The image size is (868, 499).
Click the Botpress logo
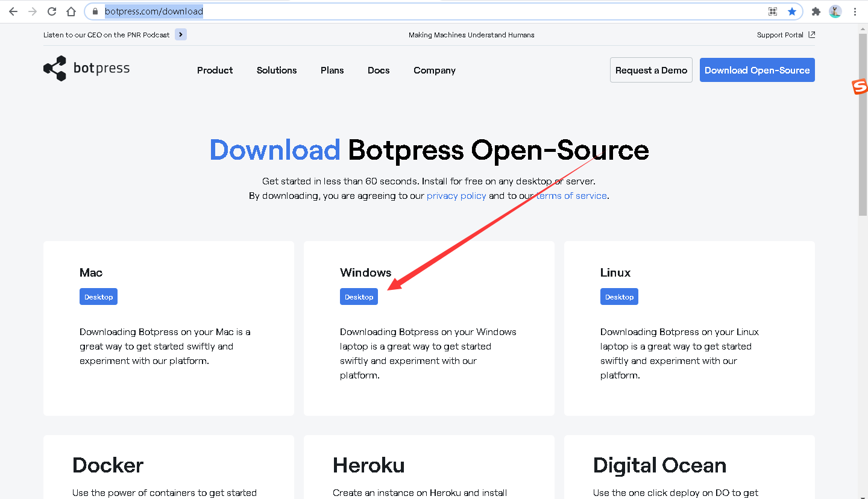pos(86,68)
